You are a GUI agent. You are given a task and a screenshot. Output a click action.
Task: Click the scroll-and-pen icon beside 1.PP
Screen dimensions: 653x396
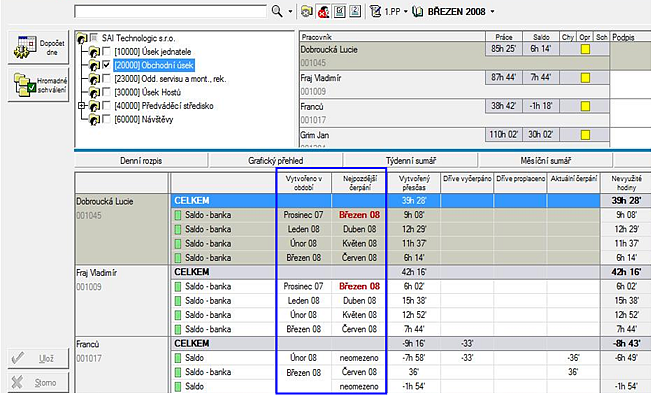(375, 11)
